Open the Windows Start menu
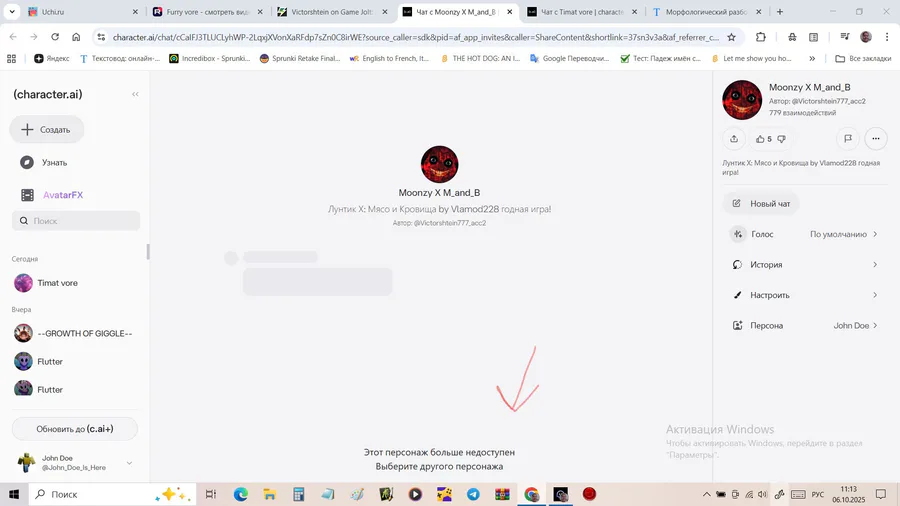 (x=14, y=494)
